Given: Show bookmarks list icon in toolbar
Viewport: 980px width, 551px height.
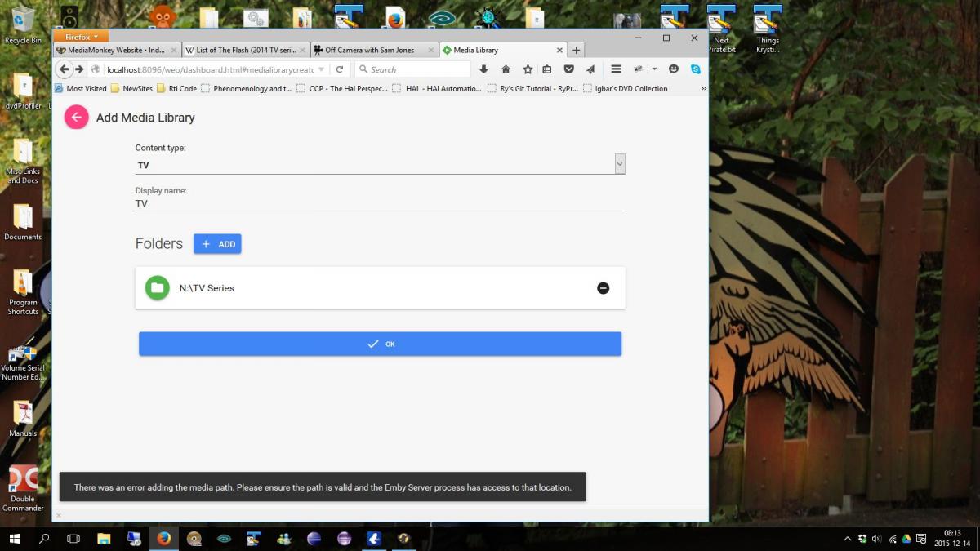Looking at the screenshot, I should coord(547,69).
